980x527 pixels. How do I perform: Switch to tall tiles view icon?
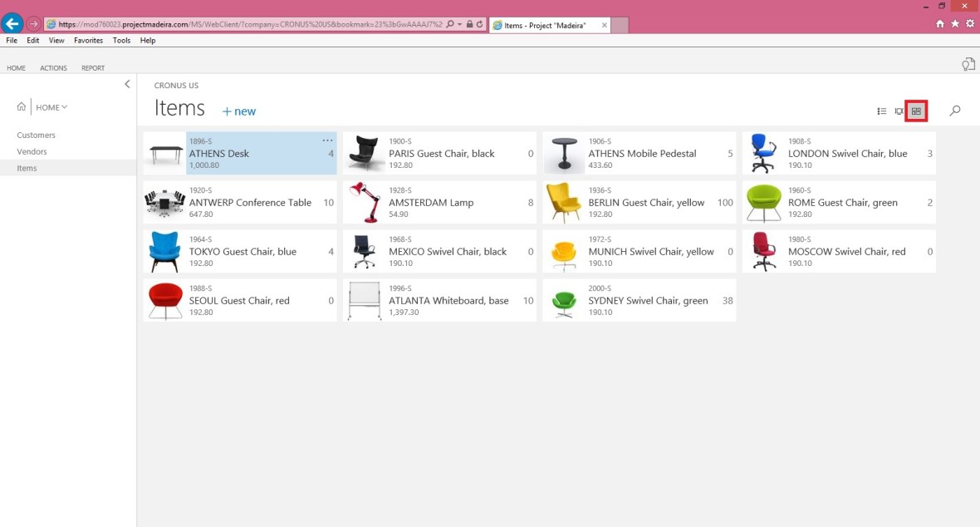pos(899,111)
